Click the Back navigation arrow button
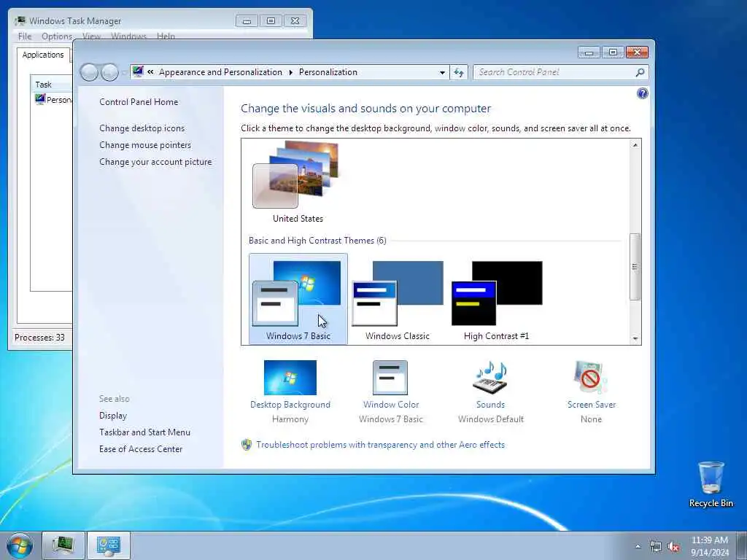Viewport: 747px width, 560px height. [x=89, y=72]
